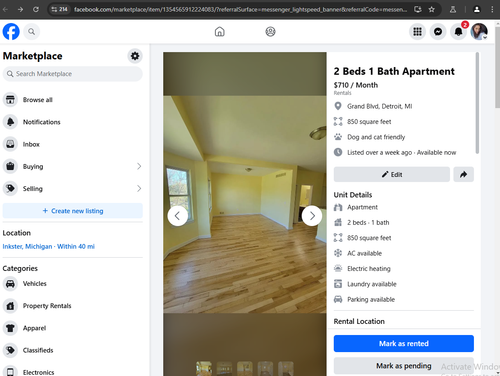This screenshot has width=500, height=376.
Task: Click the Edit listing button
Action: 392,174
